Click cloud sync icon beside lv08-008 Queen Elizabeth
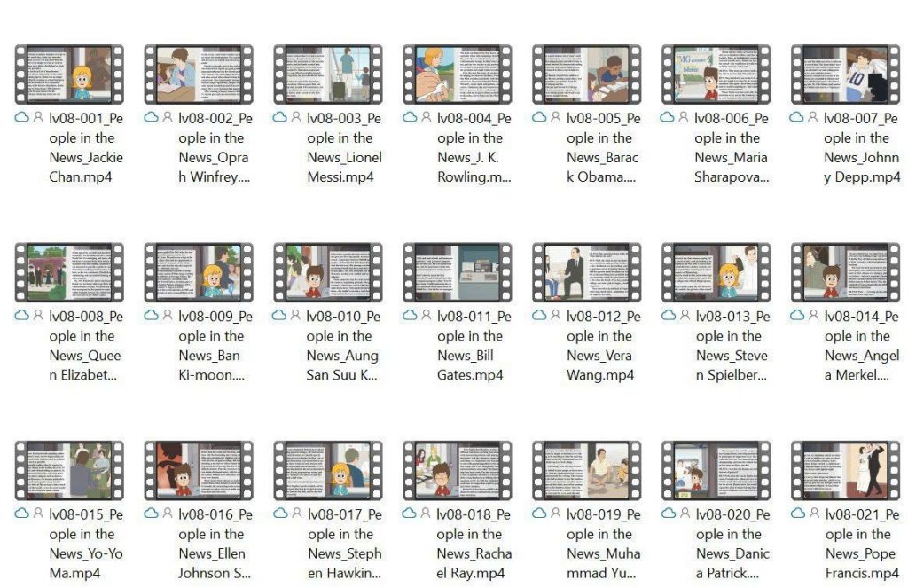The image size is (908, 588). pos(21,315)
